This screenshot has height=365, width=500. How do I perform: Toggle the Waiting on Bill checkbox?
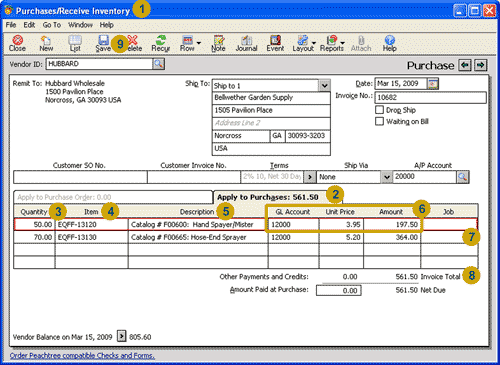379,121
